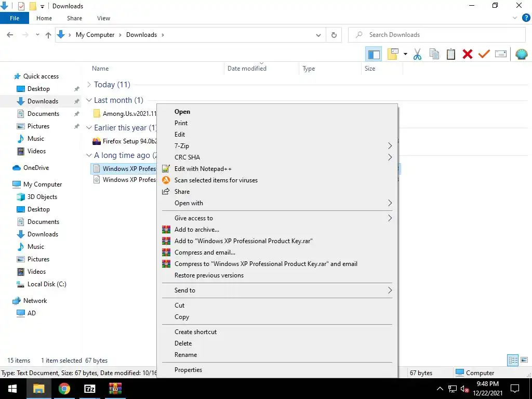Collapse the Earlier this year group
The width and height of the screenshot is (532, 399).
point(89,128)
